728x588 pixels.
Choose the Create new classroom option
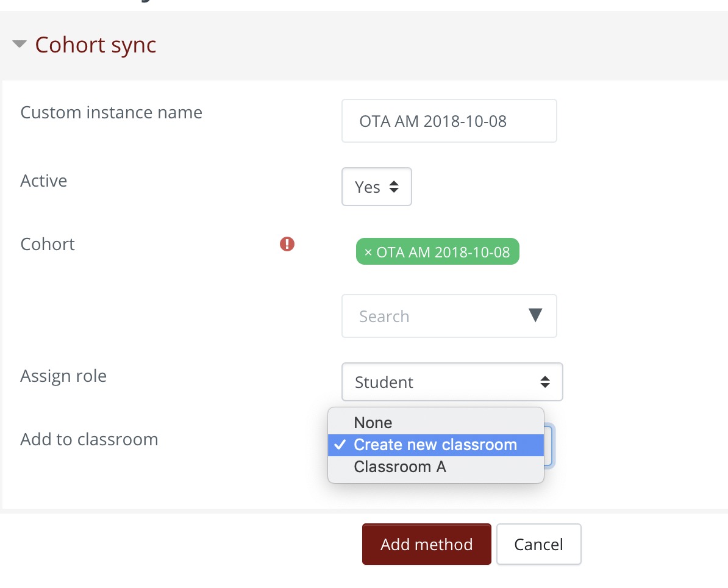pos(435,445)
